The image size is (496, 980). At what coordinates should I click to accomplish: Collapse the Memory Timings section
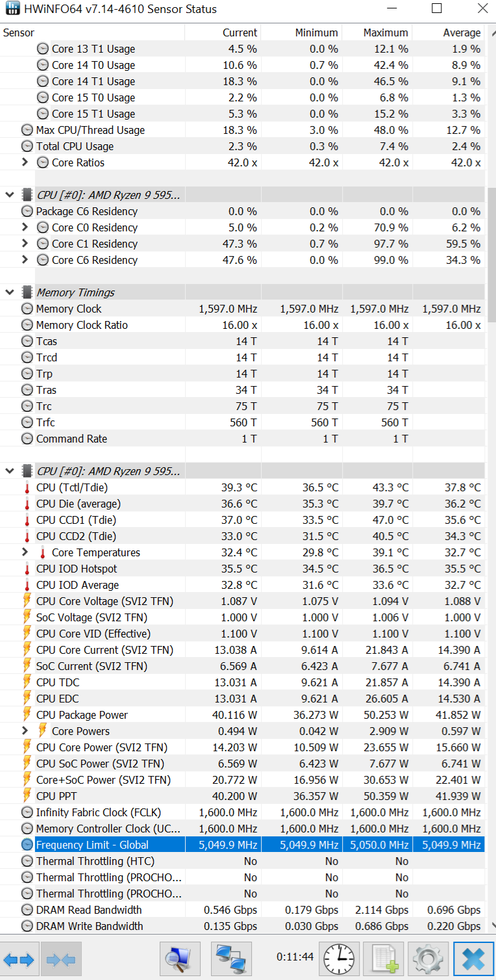pyautogui.click(x=10, y=292)
